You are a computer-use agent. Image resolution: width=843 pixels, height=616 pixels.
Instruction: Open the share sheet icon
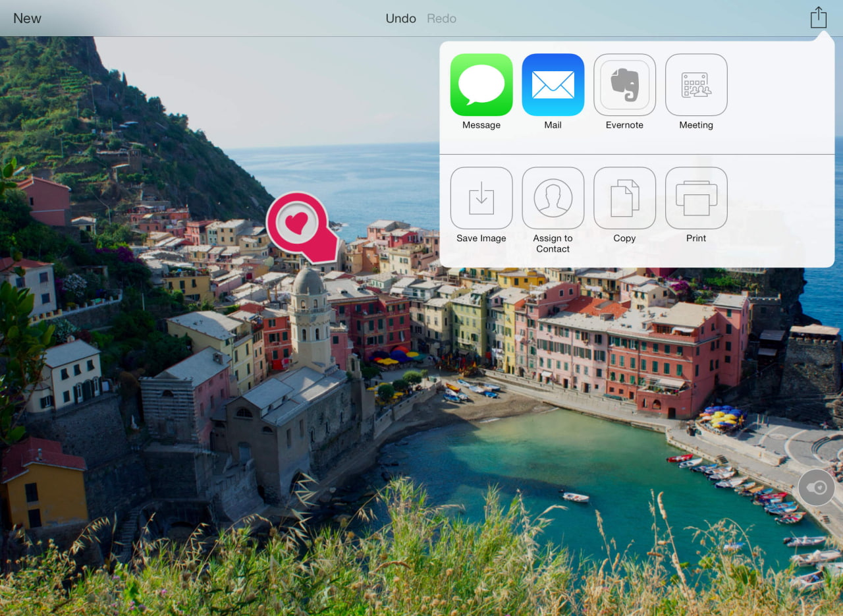pos(817,17)
